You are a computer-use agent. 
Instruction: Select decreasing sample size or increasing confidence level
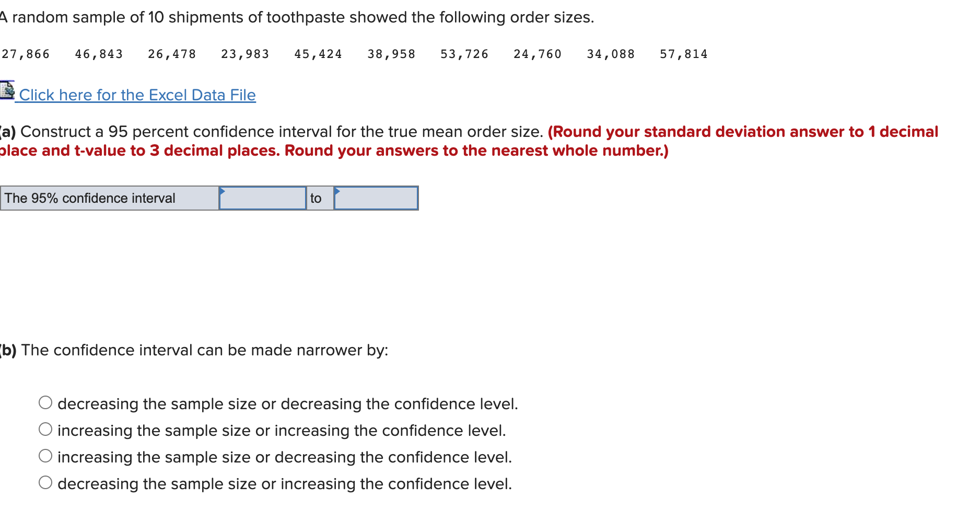coord(45,482)
